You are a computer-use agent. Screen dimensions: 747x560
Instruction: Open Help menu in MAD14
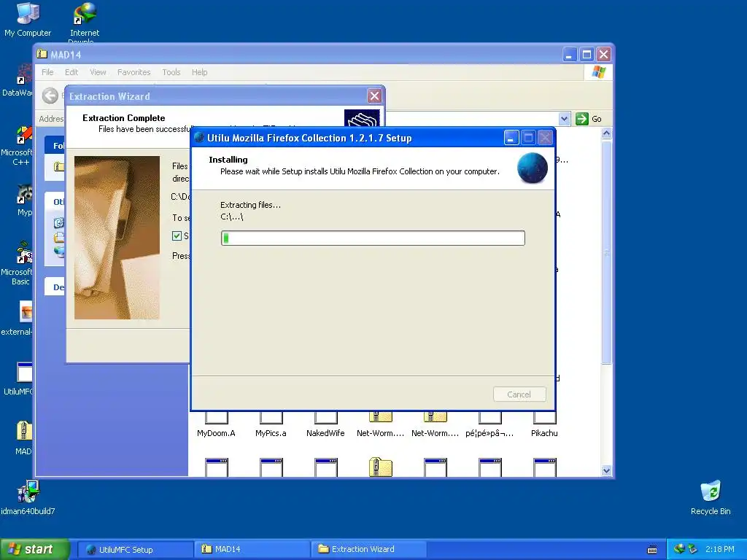click(200, 72)
